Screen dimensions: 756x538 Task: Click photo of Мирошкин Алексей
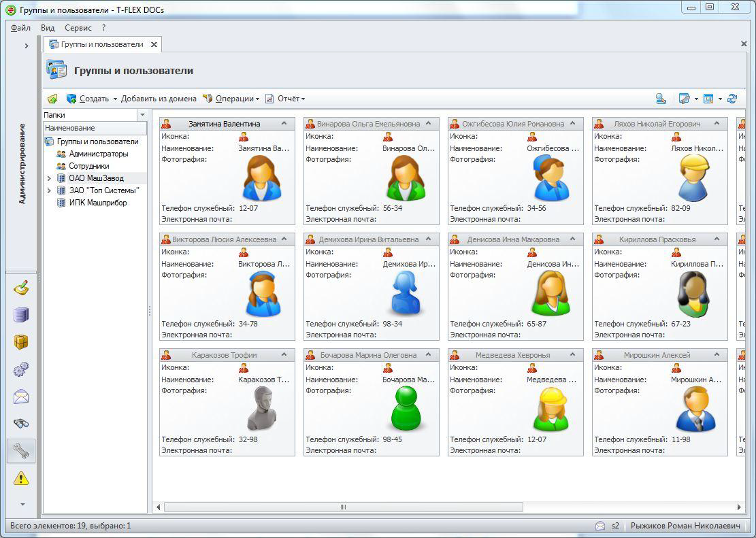695,409
